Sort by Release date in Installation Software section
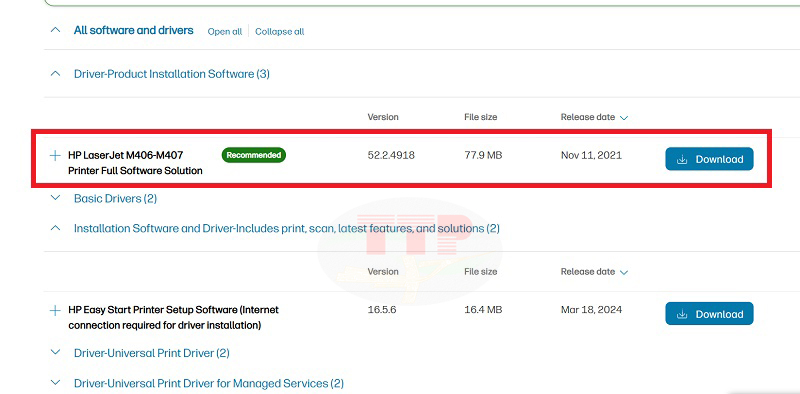This screenshot has width=800, height=394. [x=594, y=272]
